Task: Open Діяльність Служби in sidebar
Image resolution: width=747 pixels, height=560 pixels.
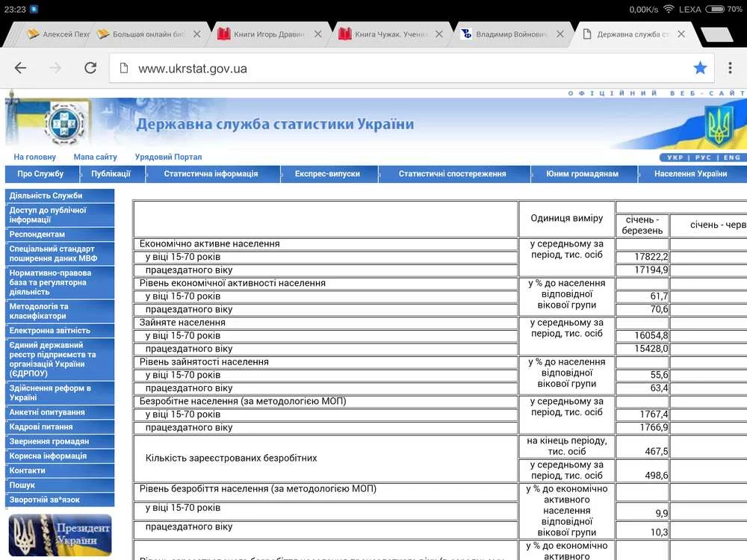Action: (x=60, y=196)
